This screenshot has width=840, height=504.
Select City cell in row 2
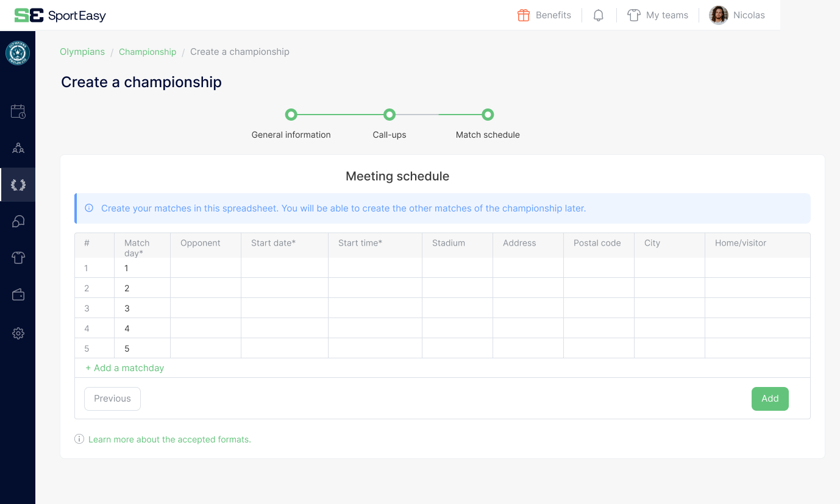point(669,288)
